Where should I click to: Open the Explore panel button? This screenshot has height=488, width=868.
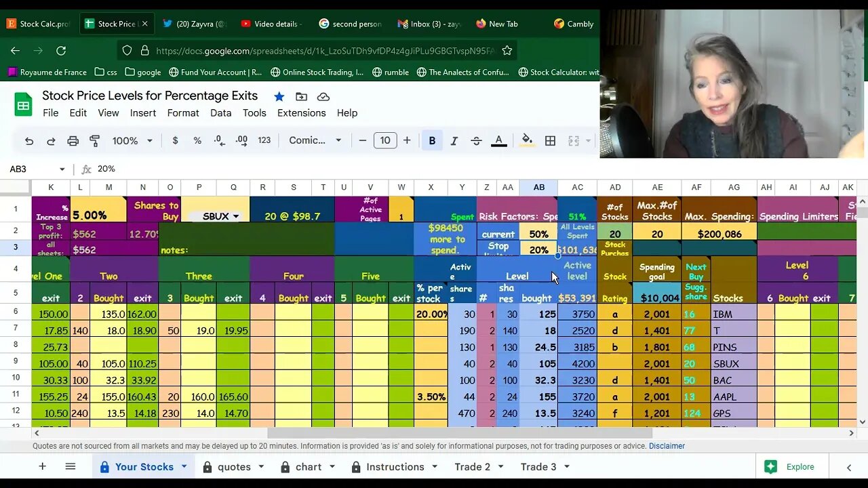coord(790,466)
